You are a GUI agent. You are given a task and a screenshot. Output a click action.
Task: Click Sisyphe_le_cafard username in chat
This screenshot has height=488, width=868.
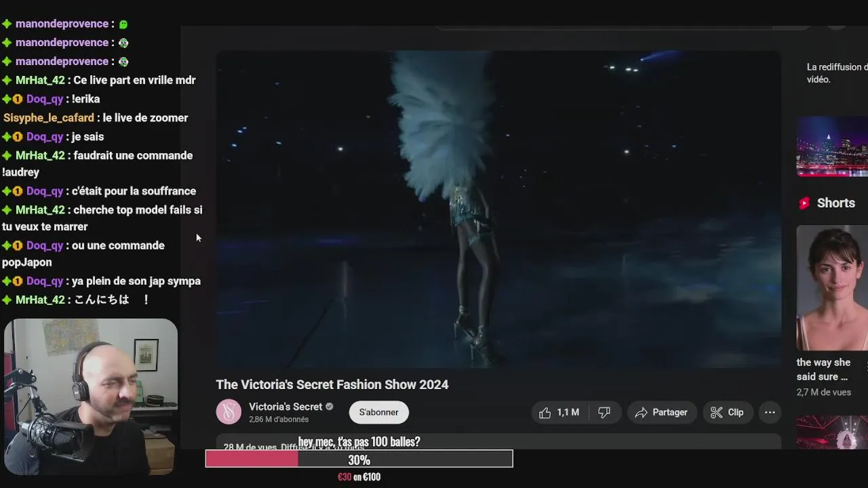(49, 117)
